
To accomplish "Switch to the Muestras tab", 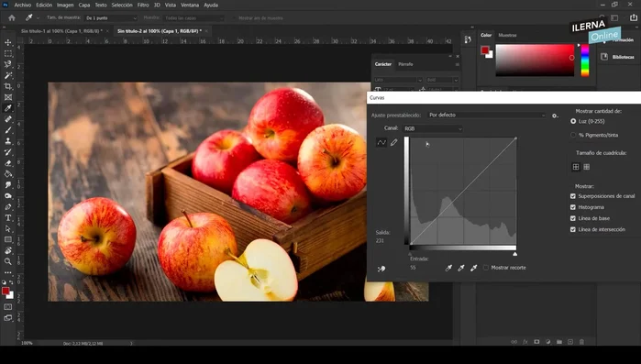I will [507, 35].
